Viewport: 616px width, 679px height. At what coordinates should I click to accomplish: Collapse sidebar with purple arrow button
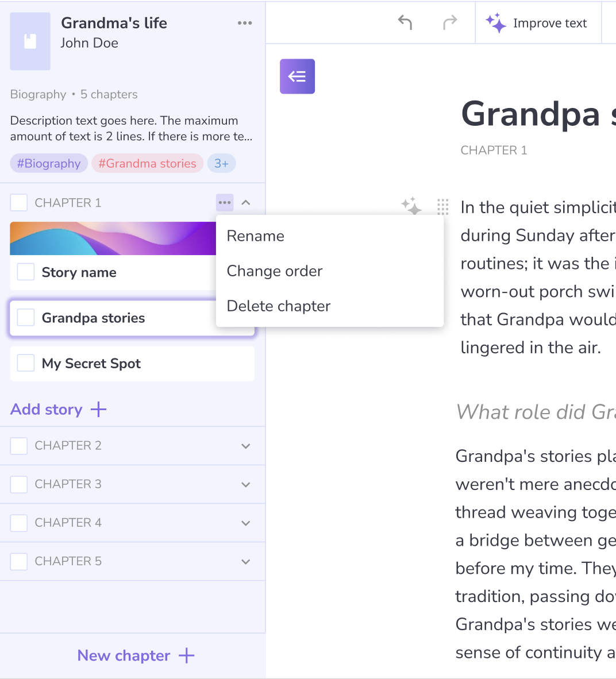pyautogui.click(x=297, y=76)
